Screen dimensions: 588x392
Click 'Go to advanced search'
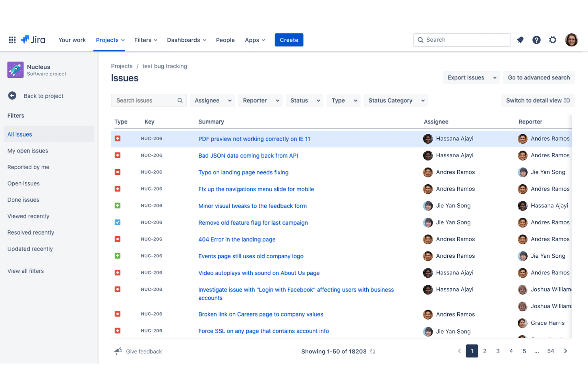539,77
